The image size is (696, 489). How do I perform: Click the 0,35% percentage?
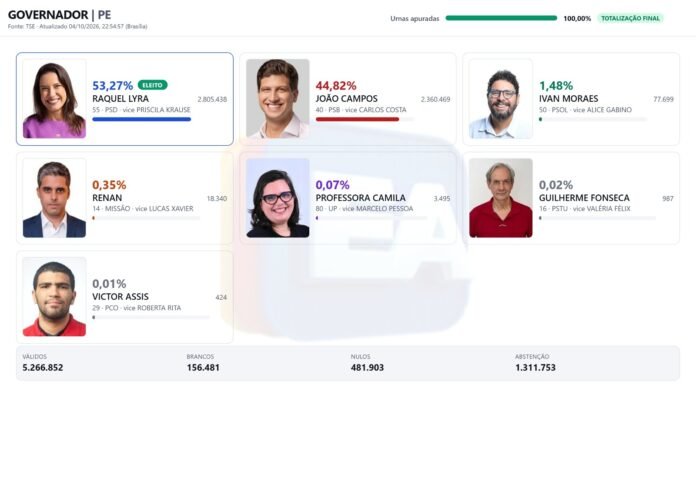109,185
